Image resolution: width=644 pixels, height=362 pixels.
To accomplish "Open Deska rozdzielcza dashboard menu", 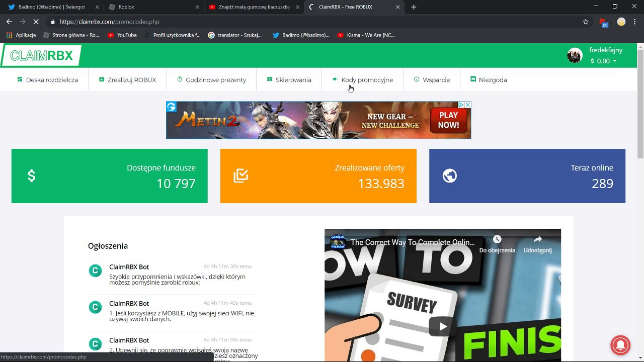I will click(47, 79).
